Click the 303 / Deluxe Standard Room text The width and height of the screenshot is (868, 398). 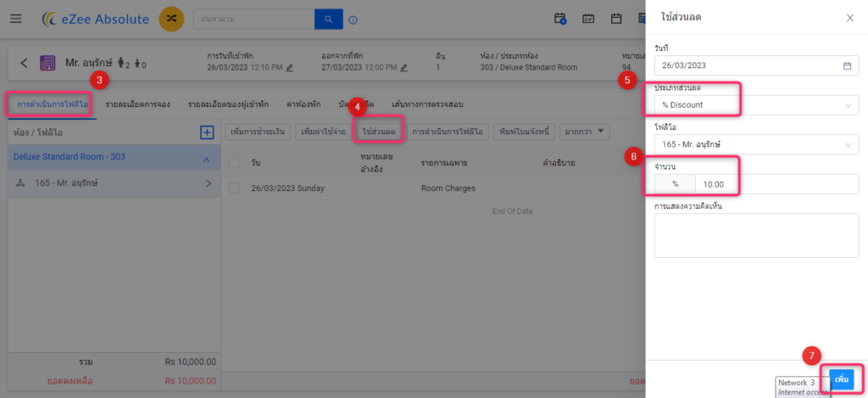[529, 68]
